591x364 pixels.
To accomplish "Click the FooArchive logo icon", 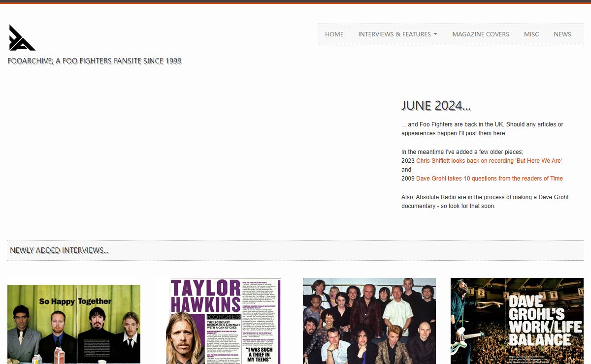I will pyautogui.click(x=22, y=38).
